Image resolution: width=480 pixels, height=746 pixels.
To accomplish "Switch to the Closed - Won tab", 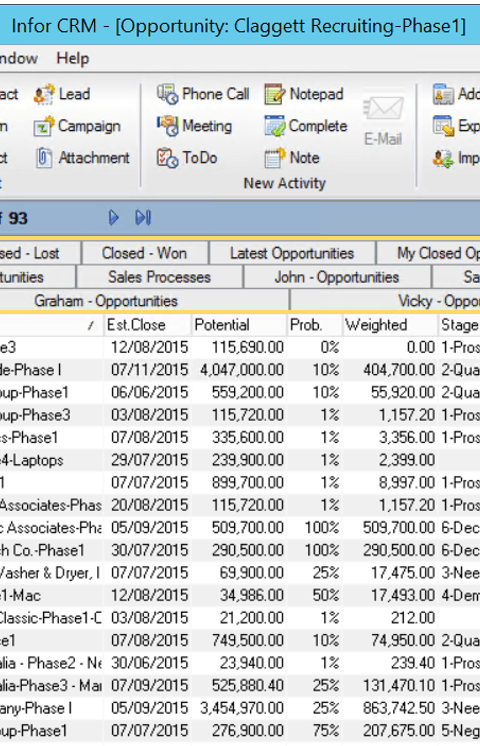I will [x=145, y=253].
